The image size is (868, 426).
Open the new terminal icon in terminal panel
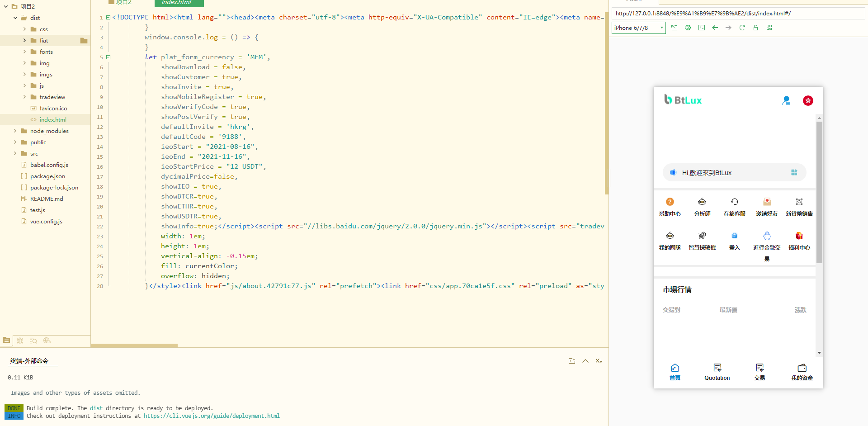click(572, 361)
